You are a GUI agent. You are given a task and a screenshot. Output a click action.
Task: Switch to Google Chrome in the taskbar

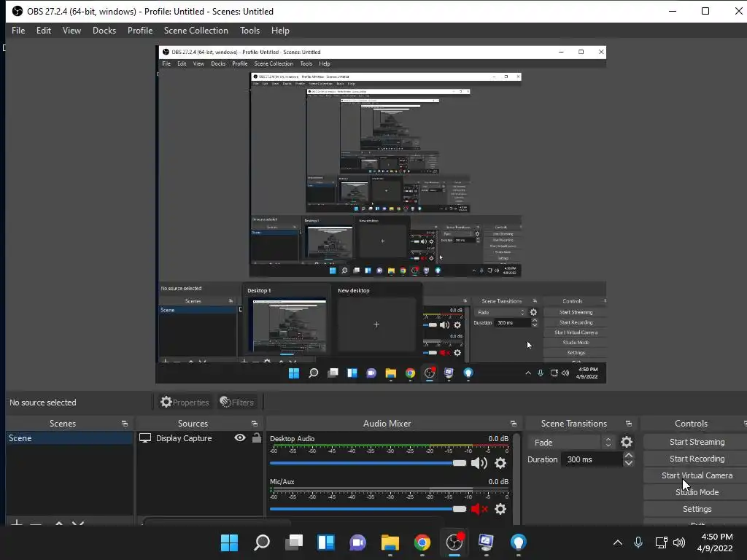point(422,542)
